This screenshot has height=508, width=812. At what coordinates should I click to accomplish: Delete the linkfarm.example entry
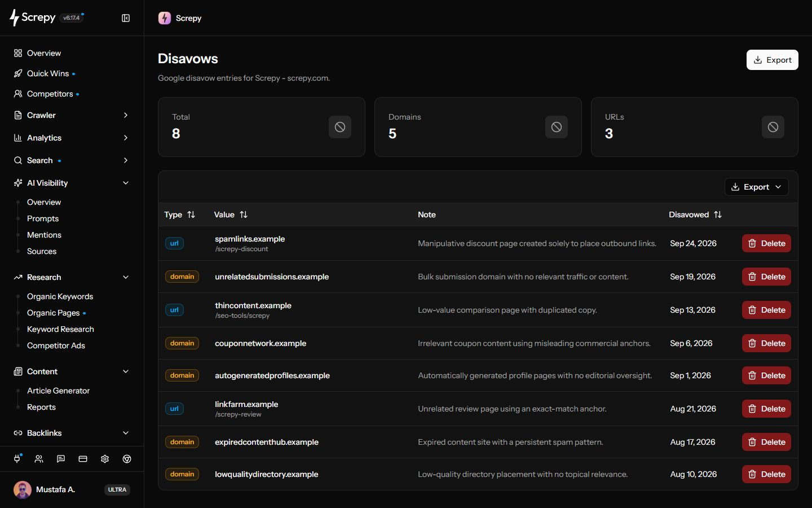point(766,409)
